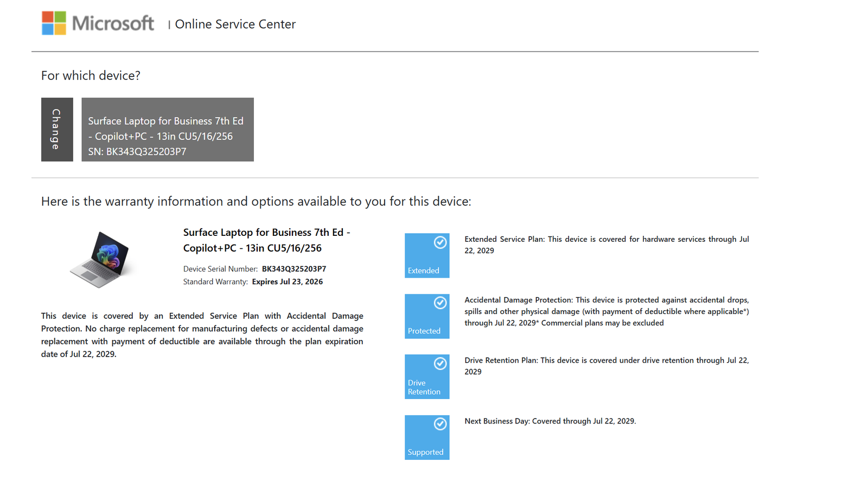Click the Microsoft four-square logo
The height and width of the screenshot is (501, 868).
pyautogui.click(x=54, y=23)
